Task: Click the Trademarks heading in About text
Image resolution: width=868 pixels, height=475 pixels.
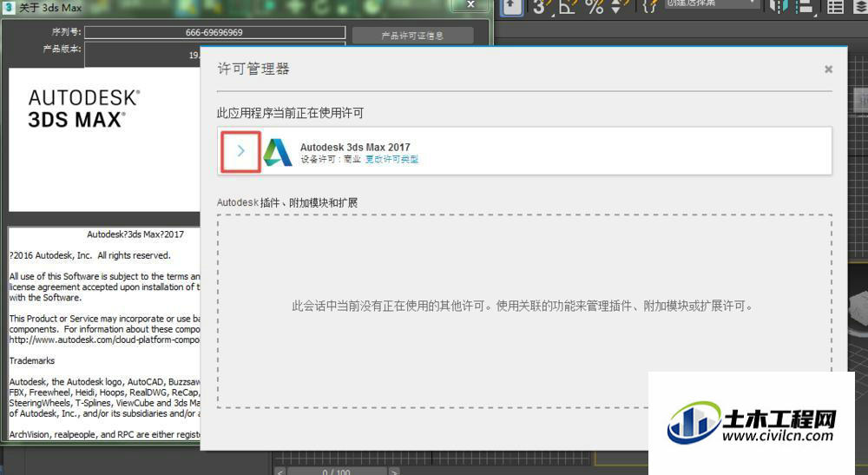Action: pyautogui.click(x=32, y=361)
